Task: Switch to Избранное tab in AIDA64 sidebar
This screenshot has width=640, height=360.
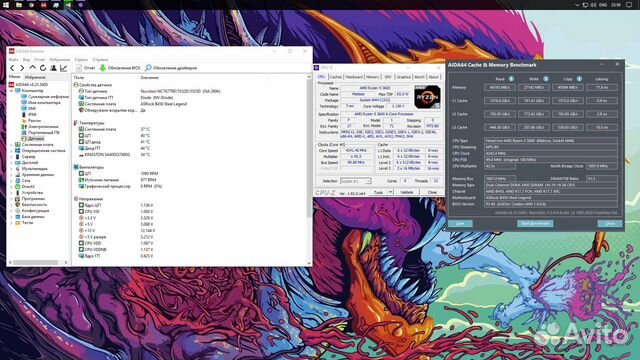Action: [35, 77]
